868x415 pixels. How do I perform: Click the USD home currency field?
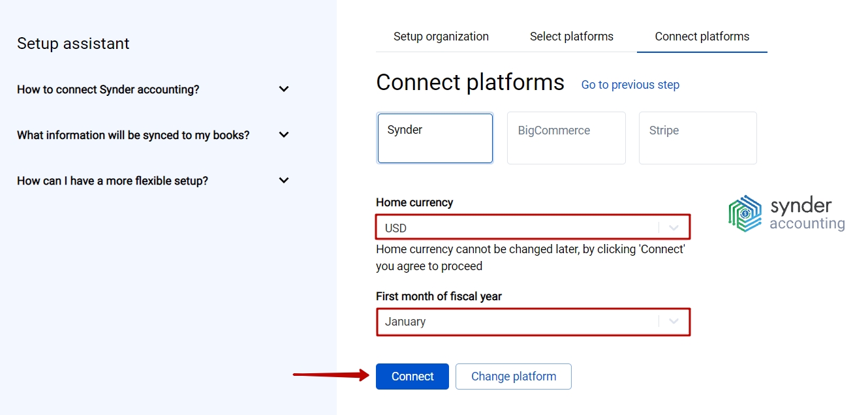pyautogui.click(x=533, y=228)
